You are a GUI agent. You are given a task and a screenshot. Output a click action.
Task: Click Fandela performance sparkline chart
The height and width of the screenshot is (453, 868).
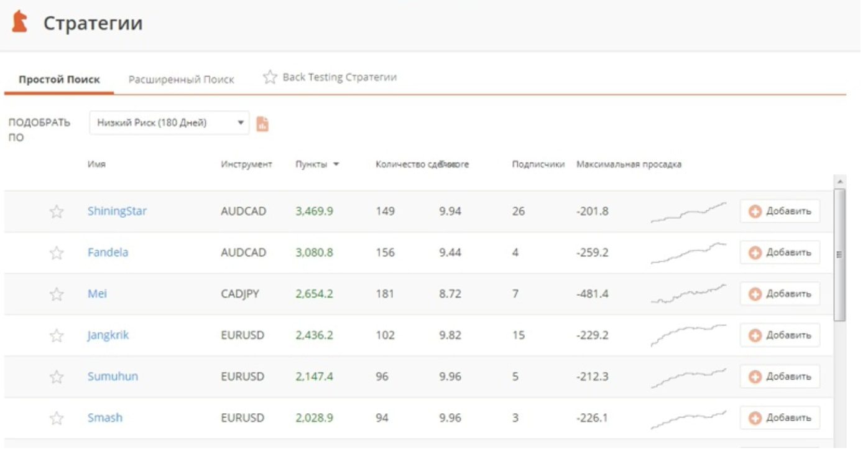tap(688, 253)
